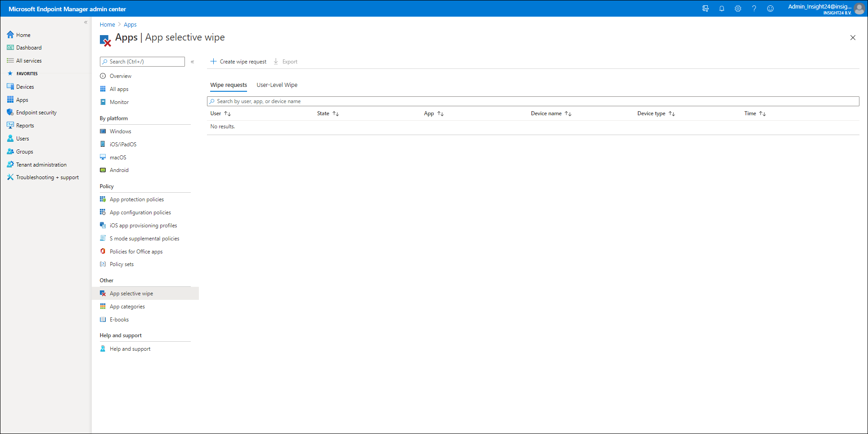Click the Home breadcrumb link
Viewport: 868px width, 434px height.
[x=107, y=25]
